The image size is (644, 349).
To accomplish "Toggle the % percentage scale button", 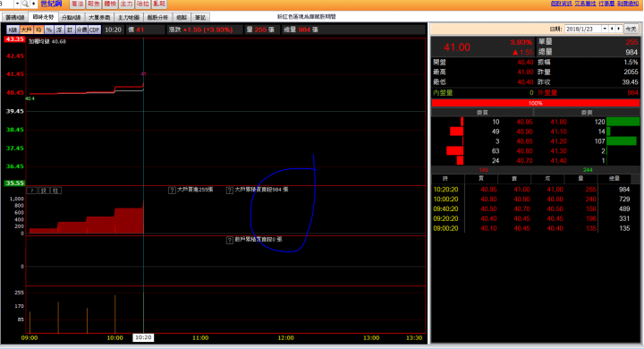I will click(x=49, y=30).
